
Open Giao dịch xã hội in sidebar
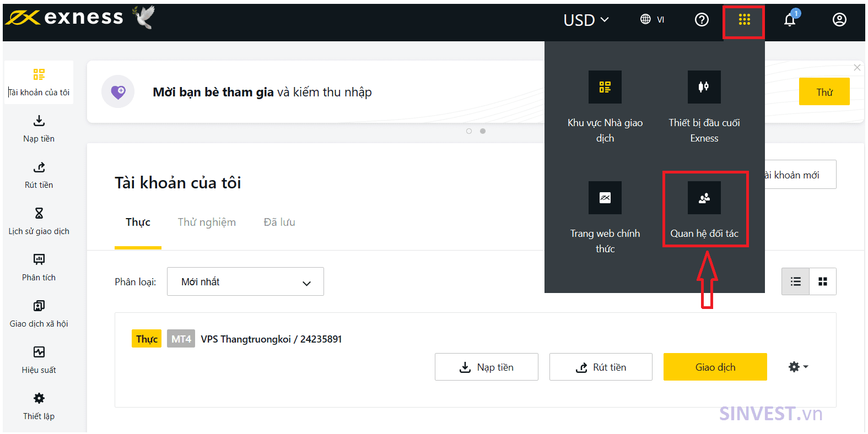(39, 314)
